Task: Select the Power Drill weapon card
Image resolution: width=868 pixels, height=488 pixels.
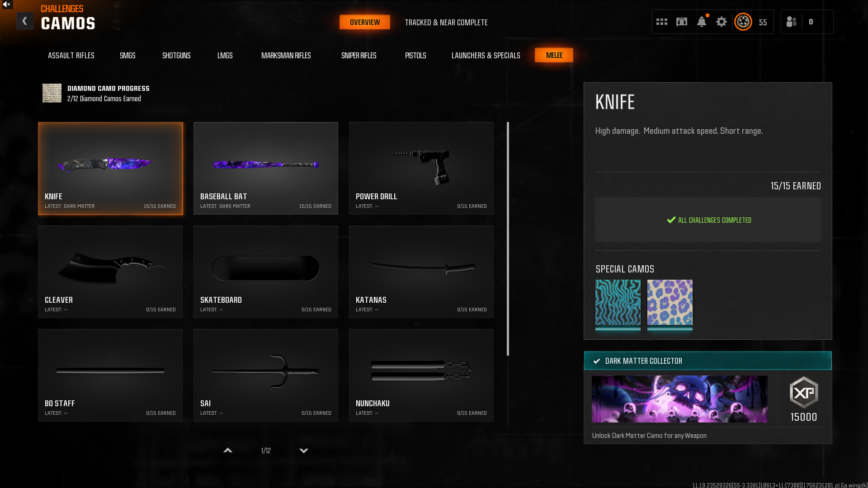Action: (x=421, y=168)
